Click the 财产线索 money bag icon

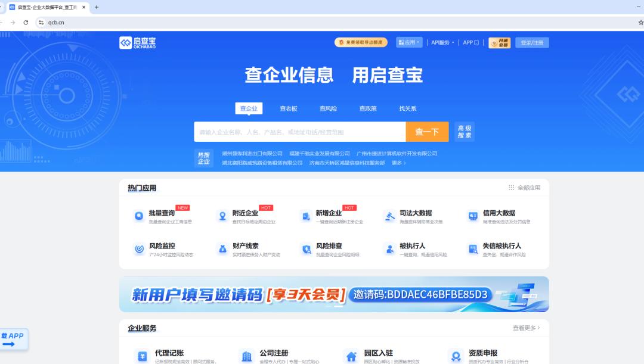222,249
